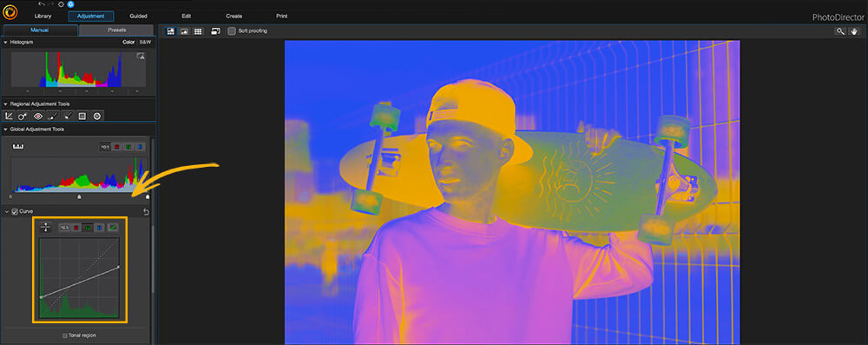This screenshot has width=868, height=345.
Task: Enable the Tonal region checkbox
Action: pyautogui.click(x=65, y=335)
